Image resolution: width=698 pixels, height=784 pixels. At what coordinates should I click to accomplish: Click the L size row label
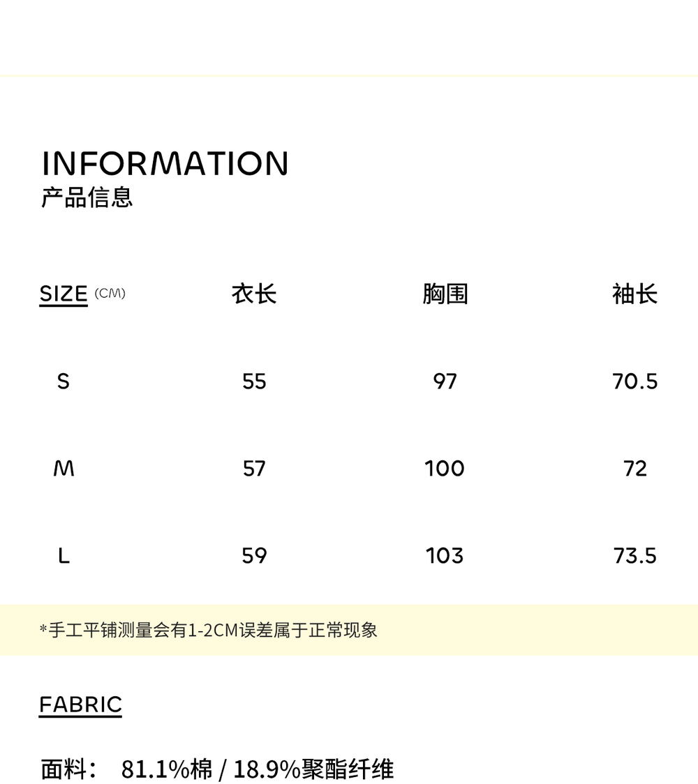tap(64, 555)
